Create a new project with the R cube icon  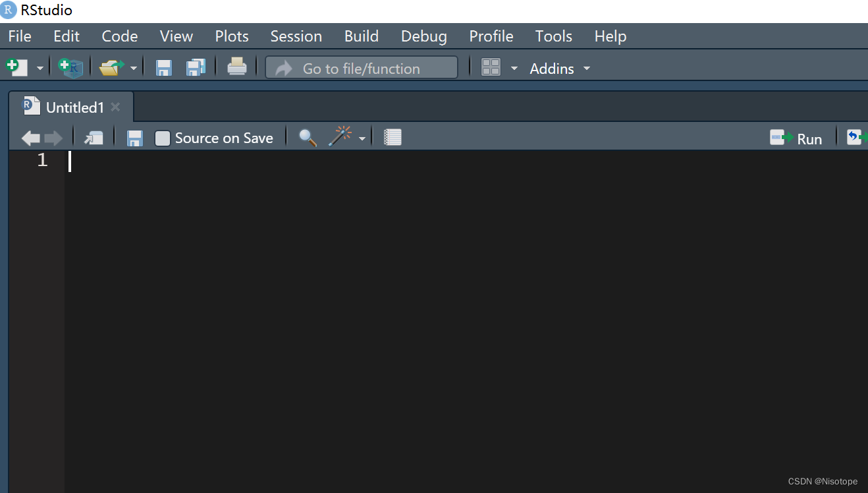point(70,67)
